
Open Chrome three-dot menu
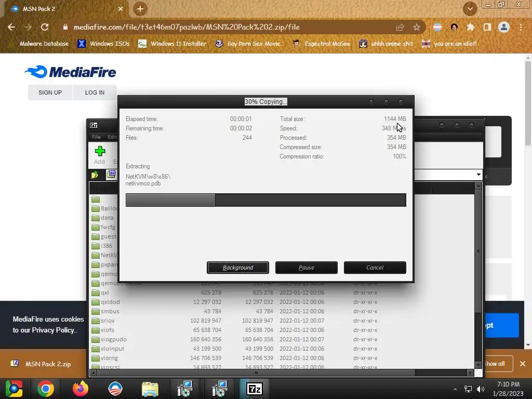(x=521, y=27)
